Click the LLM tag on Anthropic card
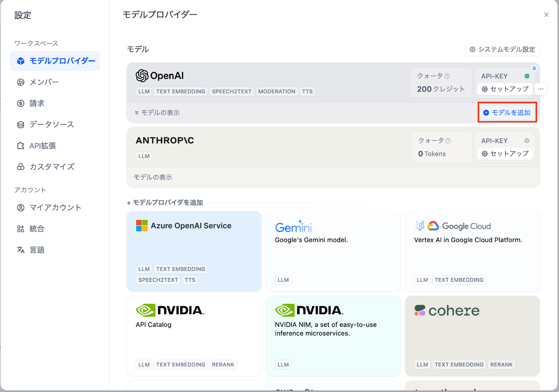 pos(144,156)
